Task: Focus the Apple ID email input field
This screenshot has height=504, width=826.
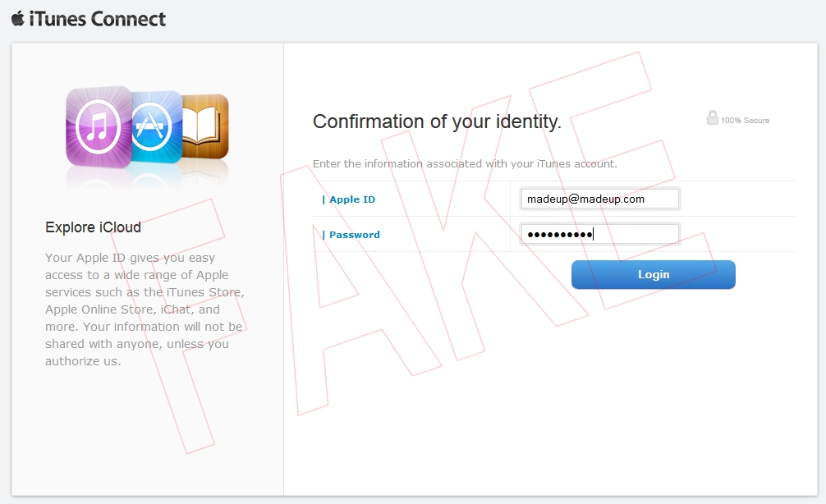Action: tap(599, 199)
